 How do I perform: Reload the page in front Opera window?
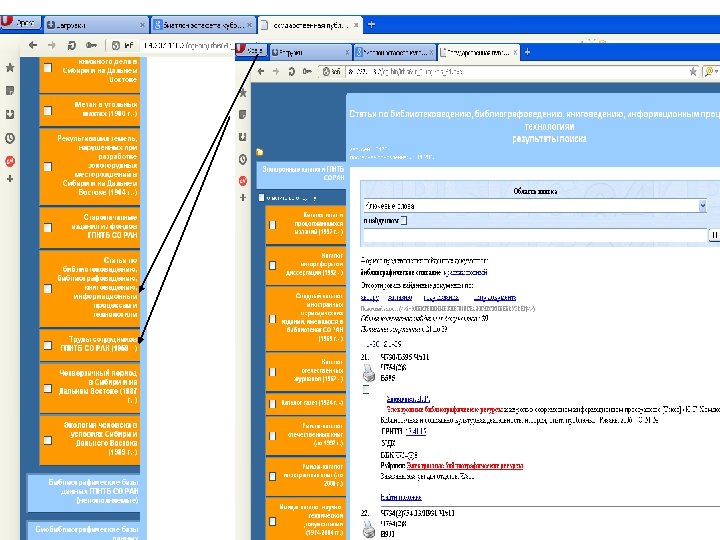[x=292, y=71]
